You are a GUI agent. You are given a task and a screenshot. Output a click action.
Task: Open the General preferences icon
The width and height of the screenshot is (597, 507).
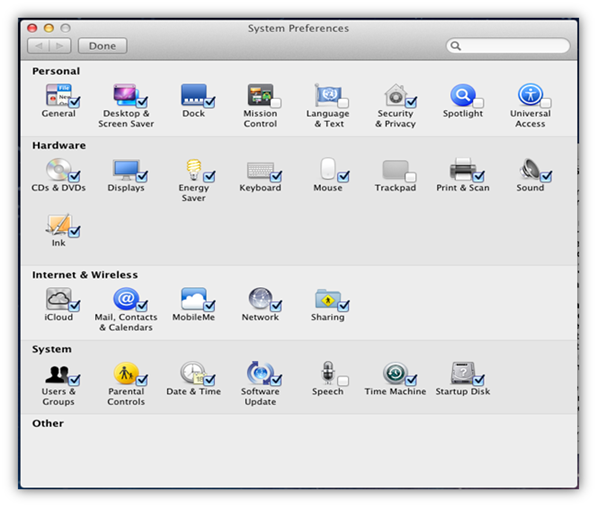click(58, 95)
